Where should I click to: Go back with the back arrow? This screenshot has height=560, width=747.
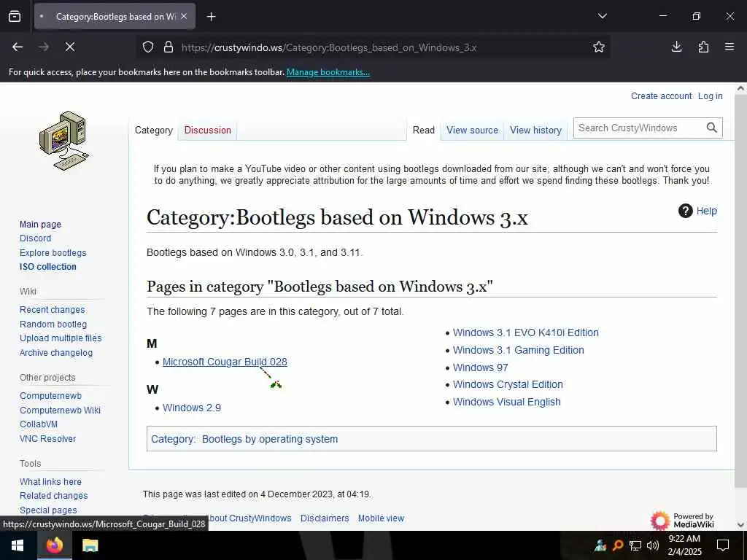click(x=18, y=47)
